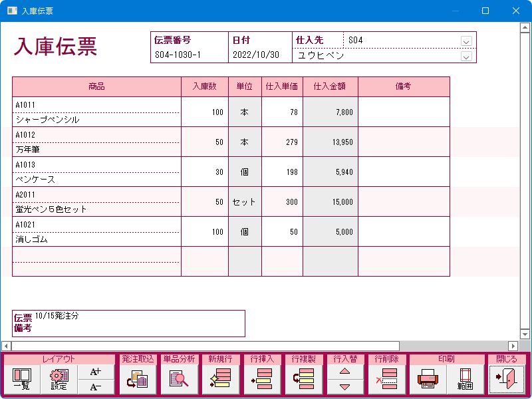Click the 備考 cell for A1011 row

tap(404, 112)
